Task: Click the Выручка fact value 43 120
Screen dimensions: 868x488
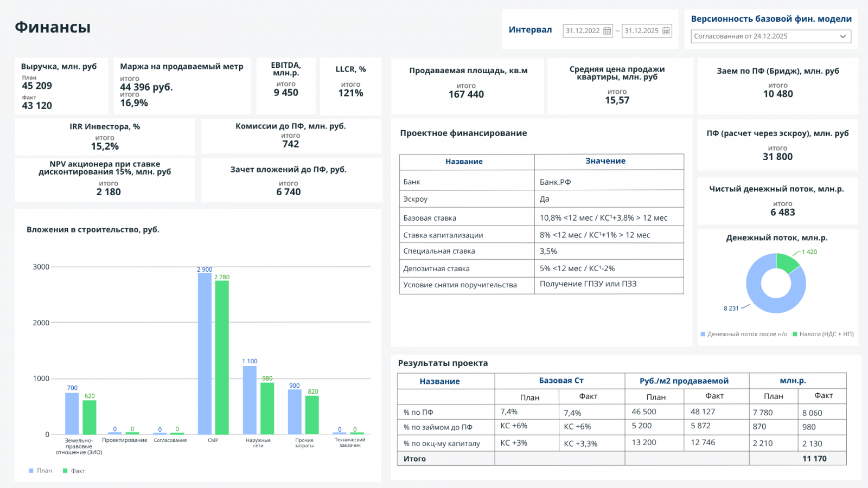Action: click(37, 106)
